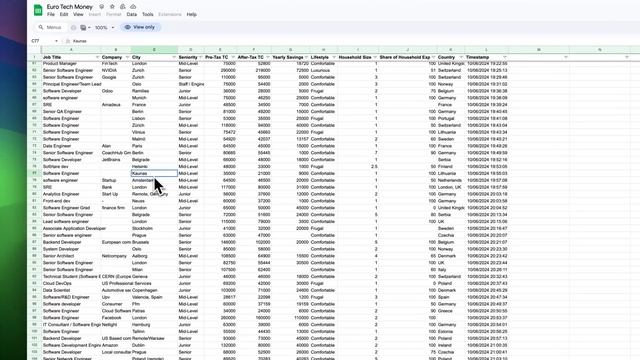Viewport: 640px width, 360px height.
Task: Click the Amadeus company cell
Action: [x=116, y=104]
